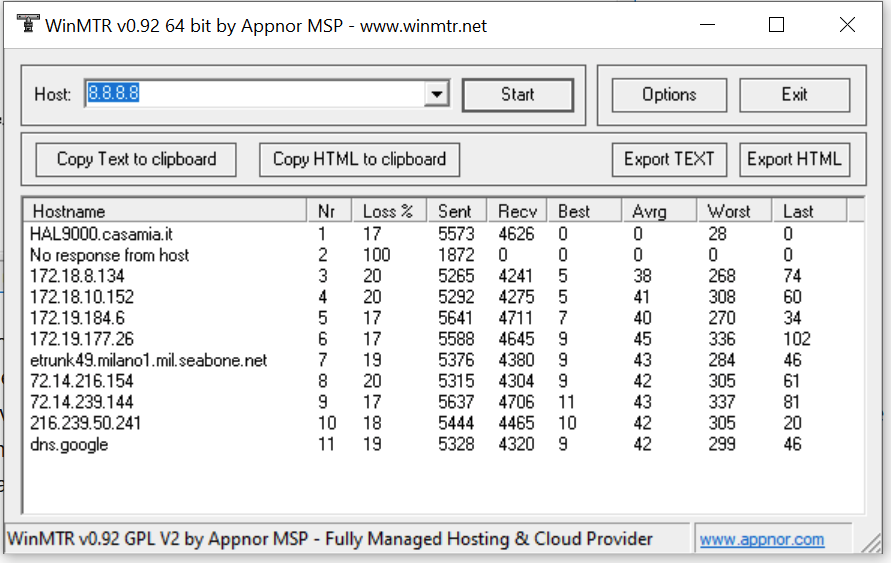Select the 172.19.184.6 row
This screenshot has height=563, width=891.
coord(443,318)
